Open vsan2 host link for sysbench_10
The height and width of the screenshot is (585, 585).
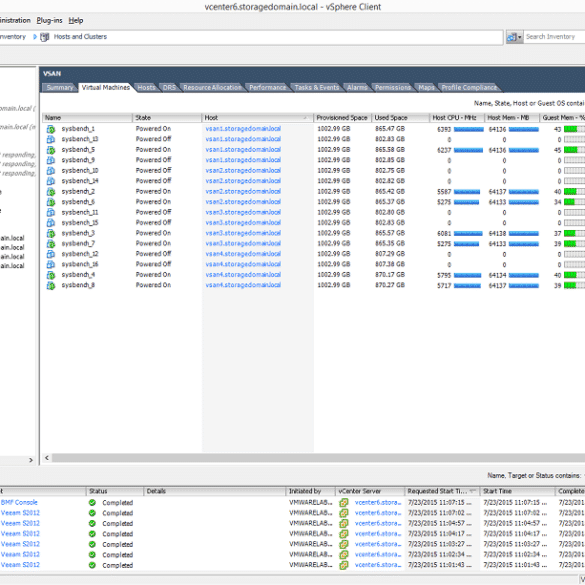(243, 171)
